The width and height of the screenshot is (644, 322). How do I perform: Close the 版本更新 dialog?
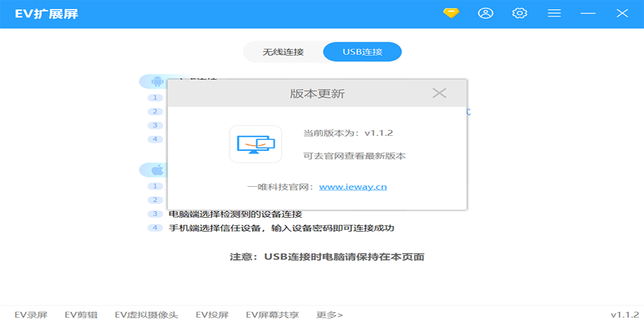point(439,93)
